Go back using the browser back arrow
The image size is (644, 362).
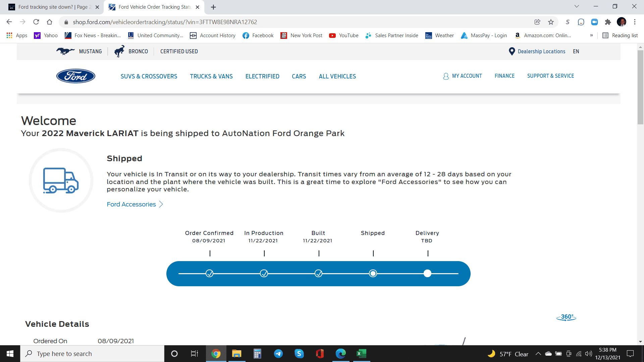click(x=9, y=22)
